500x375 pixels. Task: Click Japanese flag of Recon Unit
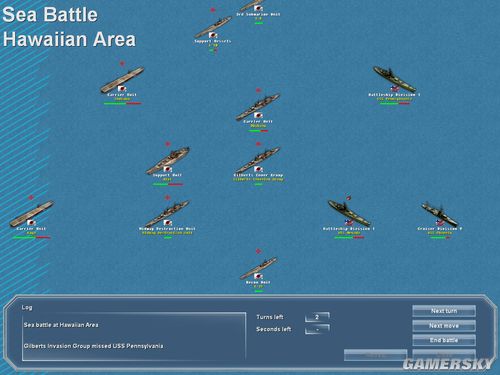[258, 276]
